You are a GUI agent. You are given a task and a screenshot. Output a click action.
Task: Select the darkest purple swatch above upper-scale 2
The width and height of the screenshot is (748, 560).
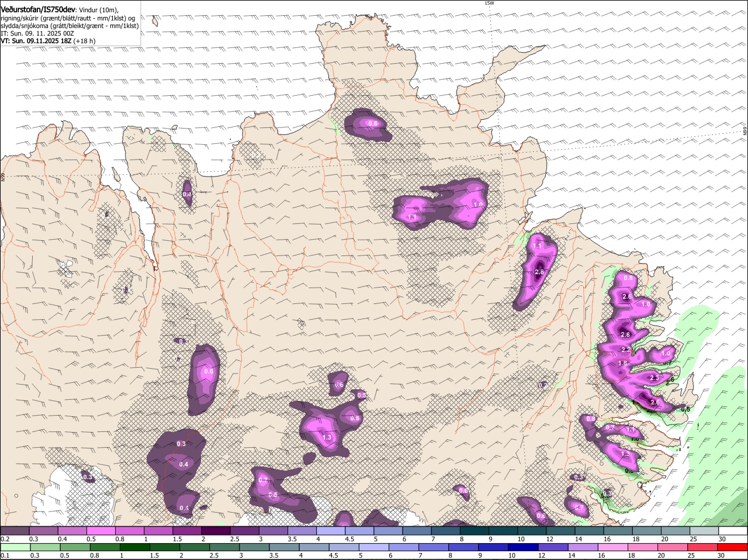[216, 531]
